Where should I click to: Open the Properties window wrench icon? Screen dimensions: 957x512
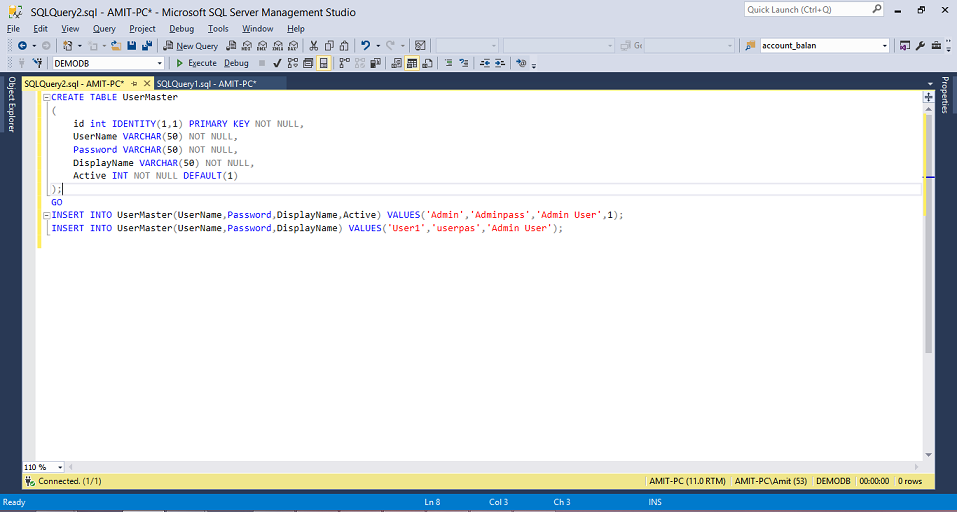pyautogui.click(x=920, y=45)
